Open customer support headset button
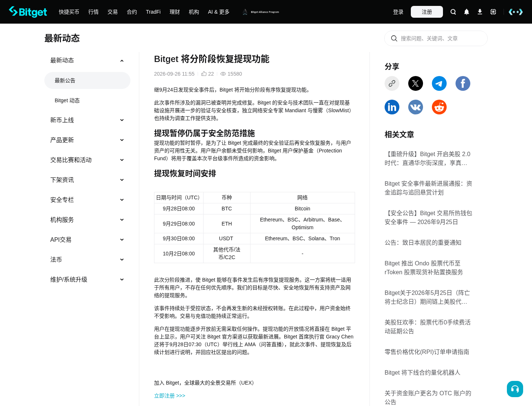532x406 pixels. pyautogui.click(x=515, y=389)
